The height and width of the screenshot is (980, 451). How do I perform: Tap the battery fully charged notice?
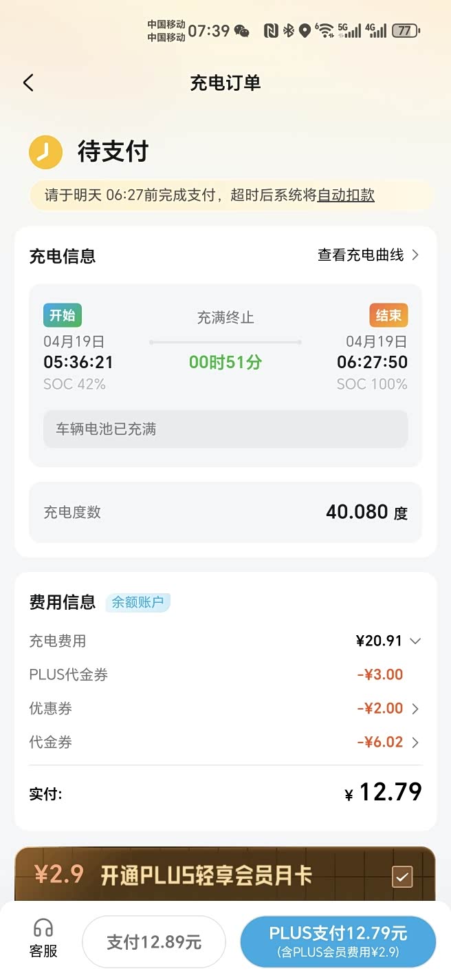[x=225, y=429]
